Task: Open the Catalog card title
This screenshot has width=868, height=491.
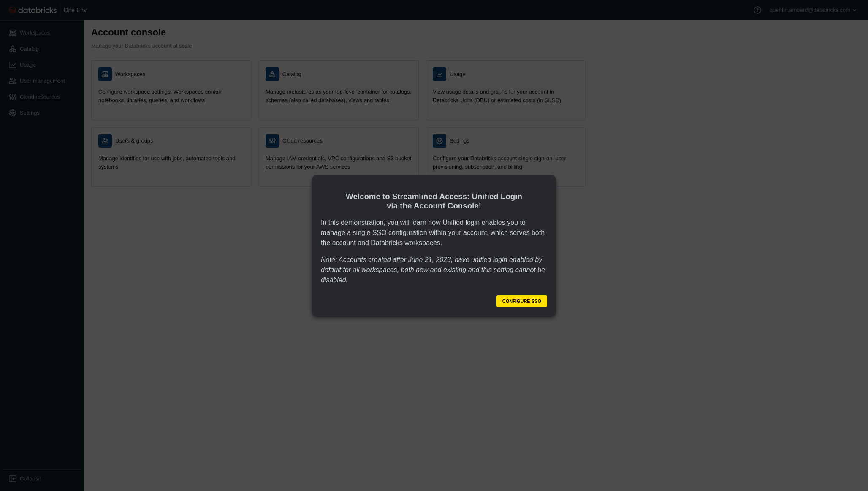Action: pos(292,74)
